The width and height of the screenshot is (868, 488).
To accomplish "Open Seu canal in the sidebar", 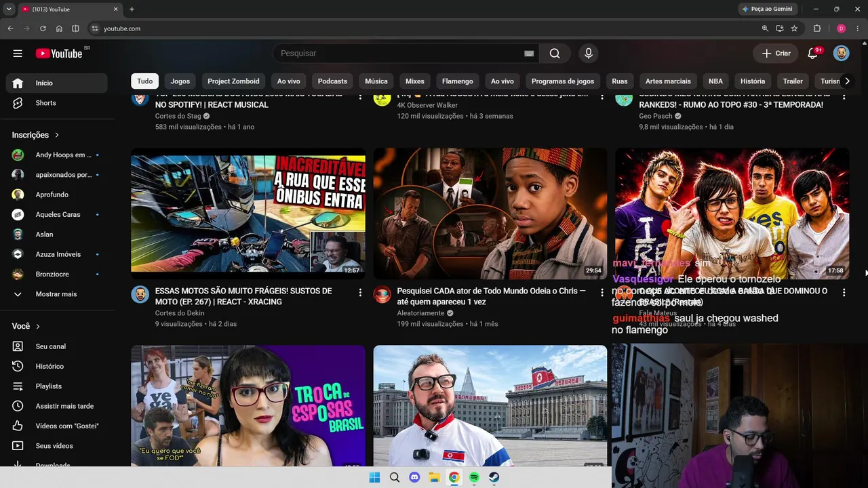I will (x=57, y=346).
